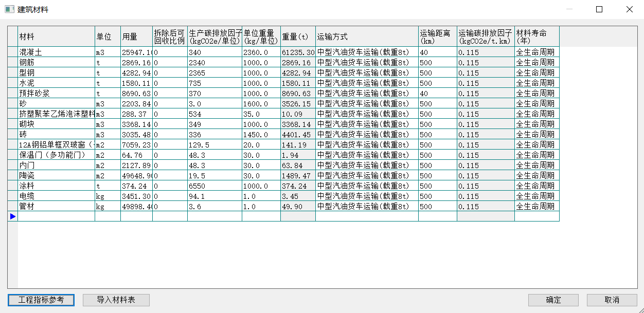The height and width of the screenshot is (313, 644).
Task: Select the row header for the 型钢 row
Action: point(12,73)
